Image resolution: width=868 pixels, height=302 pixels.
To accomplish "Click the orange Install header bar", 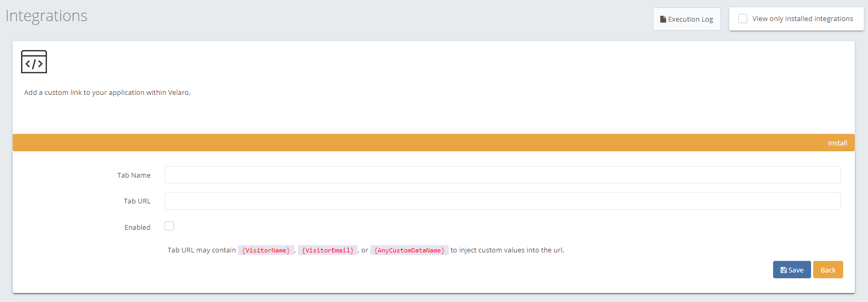I will pos(422,143).
